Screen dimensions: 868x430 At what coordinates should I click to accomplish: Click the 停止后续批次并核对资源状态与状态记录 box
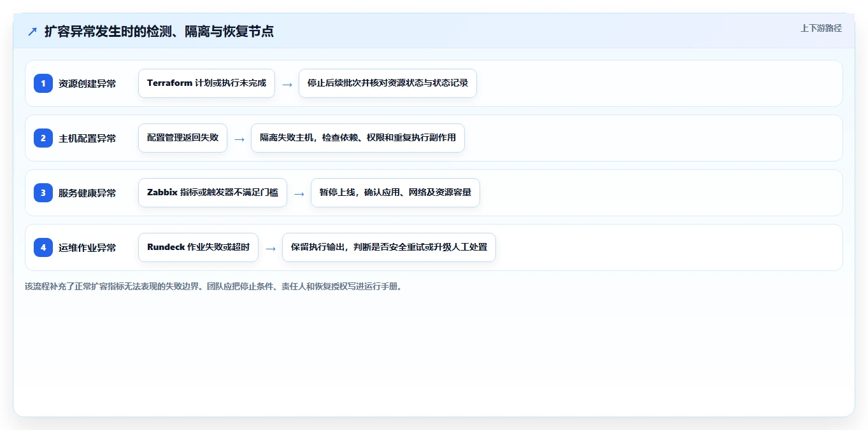tap(388, 83)
